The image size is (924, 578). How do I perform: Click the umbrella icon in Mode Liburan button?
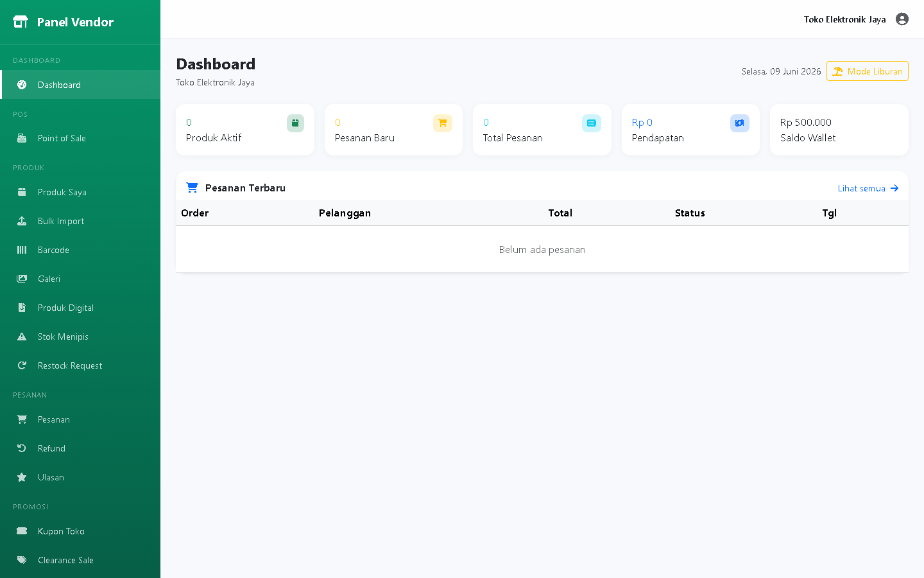pos(838,71)
